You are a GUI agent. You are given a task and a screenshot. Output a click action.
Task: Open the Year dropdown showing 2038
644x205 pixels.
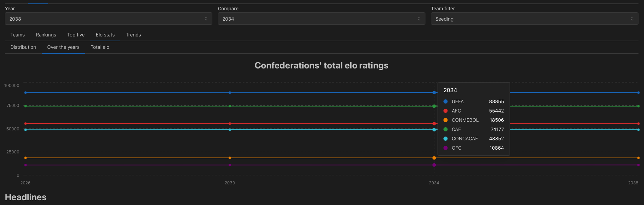pyautogui.click(x=108, y=19)
